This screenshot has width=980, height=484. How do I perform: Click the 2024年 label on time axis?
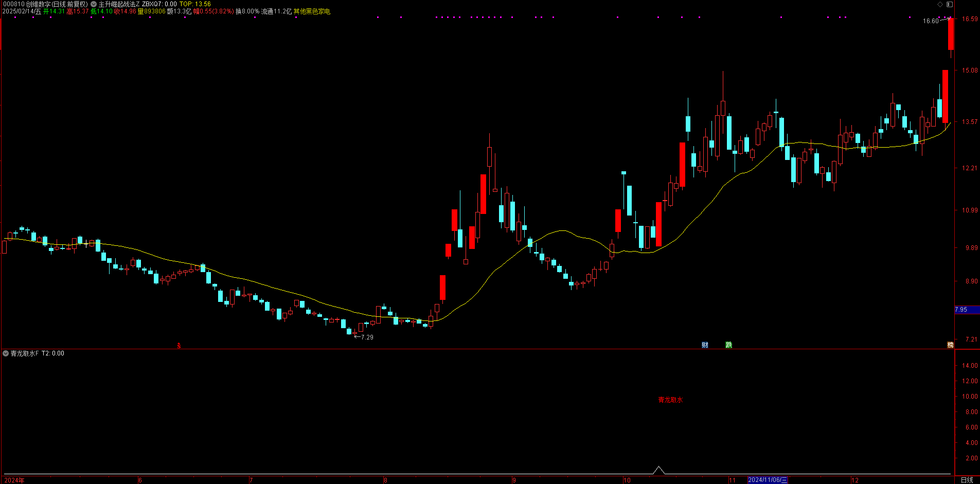[14, 480]
